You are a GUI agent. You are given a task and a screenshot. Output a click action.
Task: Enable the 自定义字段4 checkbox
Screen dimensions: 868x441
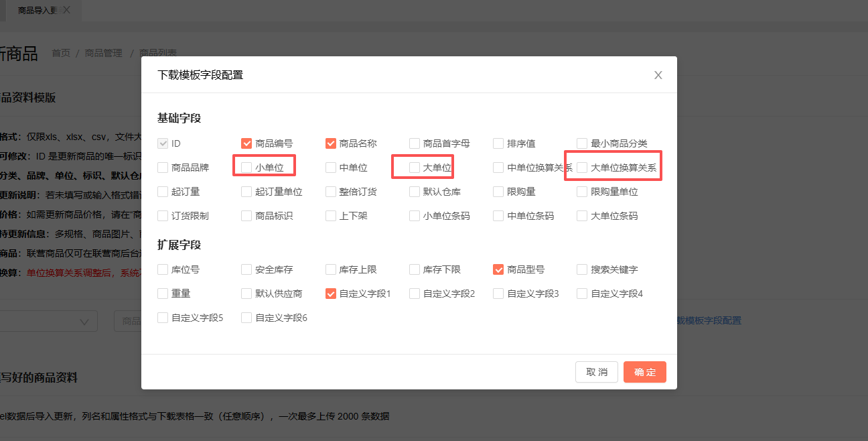coord(582,294)
